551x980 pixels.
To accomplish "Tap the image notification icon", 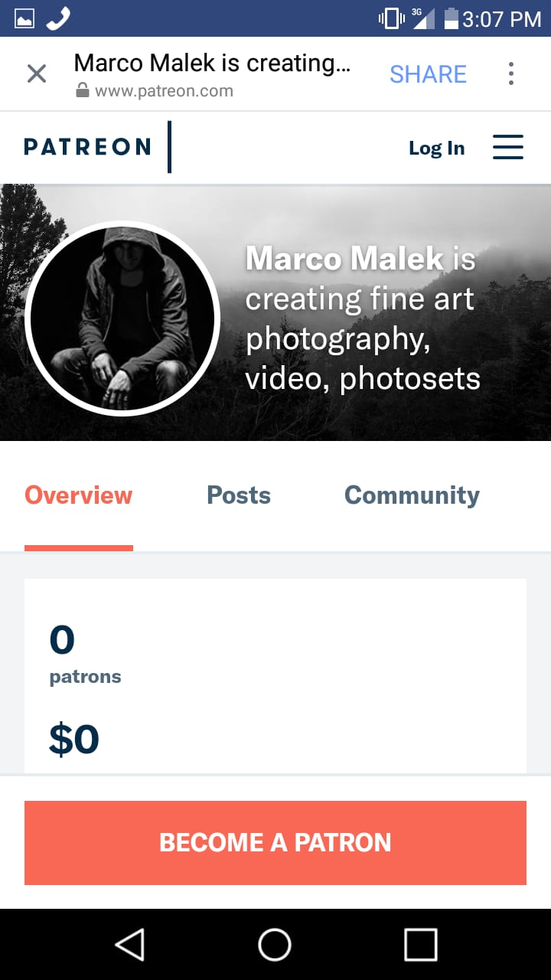I will tap(24, 18).
